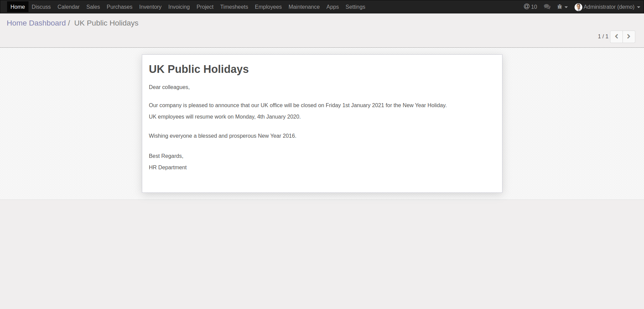Open the Sales menu

pos(93,7)
